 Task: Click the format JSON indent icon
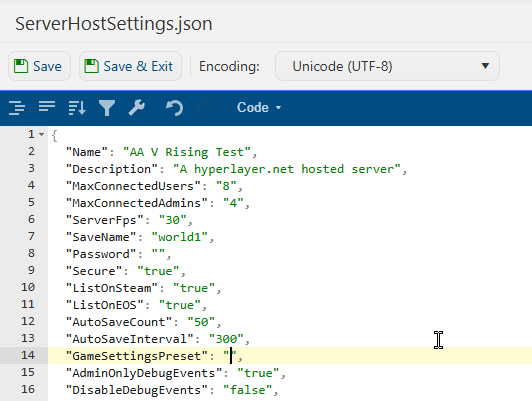coord(17,108)
